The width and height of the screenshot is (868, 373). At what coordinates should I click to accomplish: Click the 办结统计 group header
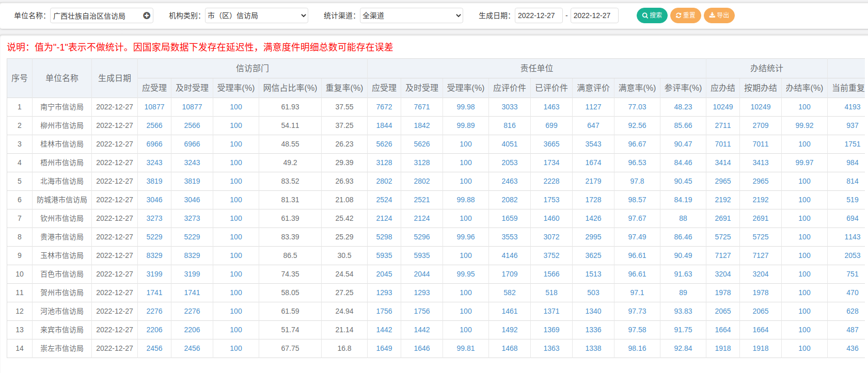[x=767, y=68]
